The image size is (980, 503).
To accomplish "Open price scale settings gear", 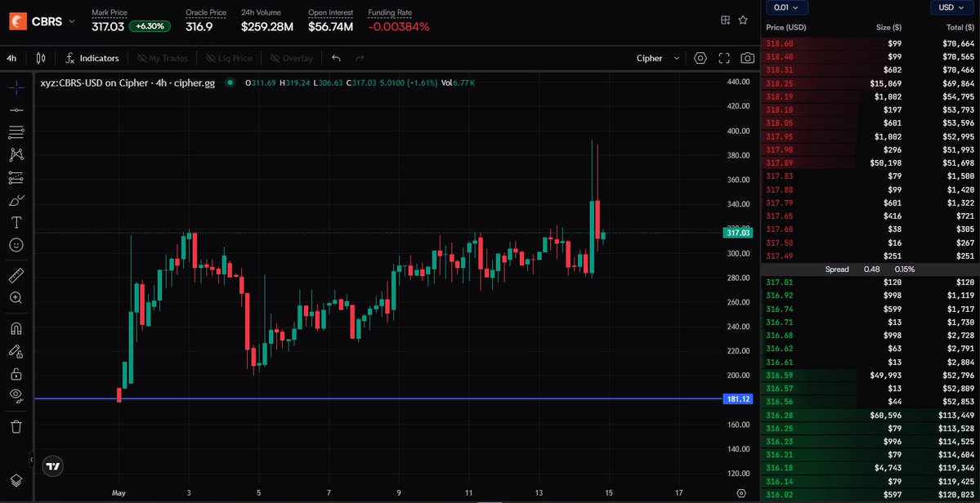I will point(741,493).
